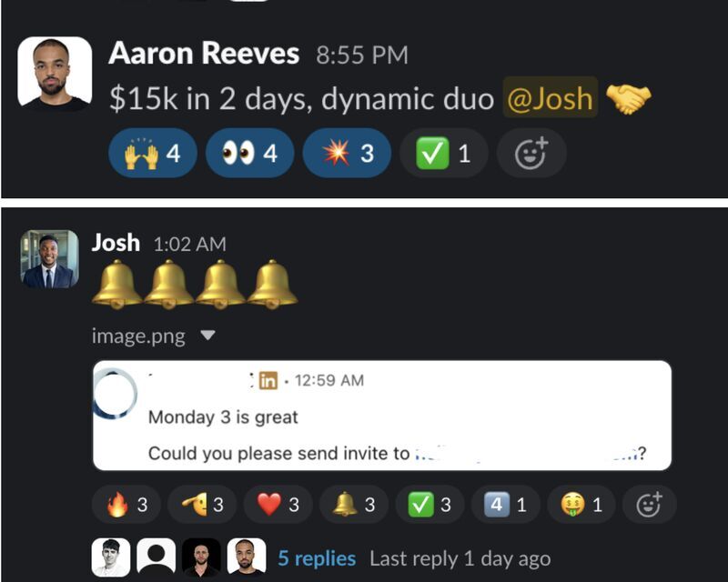This screenshot has width=728, height=582.
Task: Click the money-mouth face reaction
Action: 581,505
